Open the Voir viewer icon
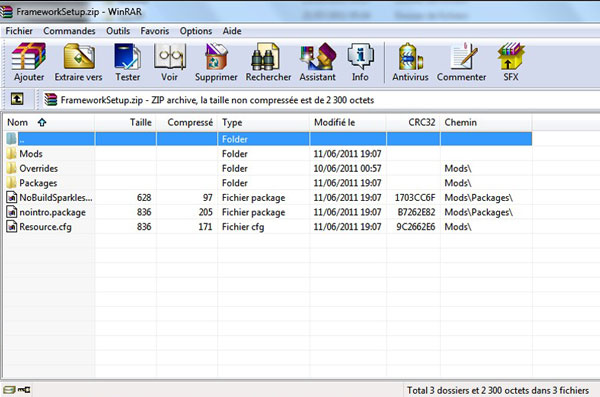 (x=170, y=57)
